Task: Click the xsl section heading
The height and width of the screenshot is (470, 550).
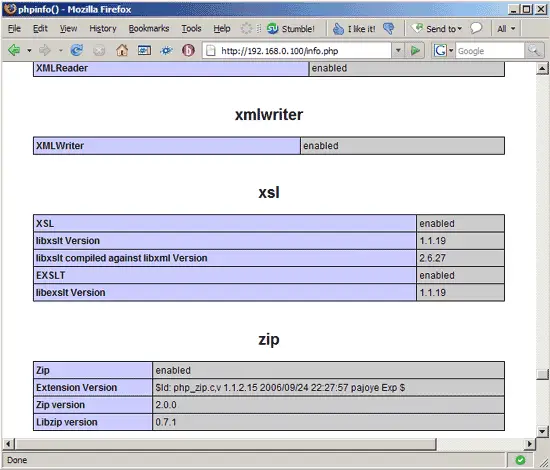Action: (269, 193)
